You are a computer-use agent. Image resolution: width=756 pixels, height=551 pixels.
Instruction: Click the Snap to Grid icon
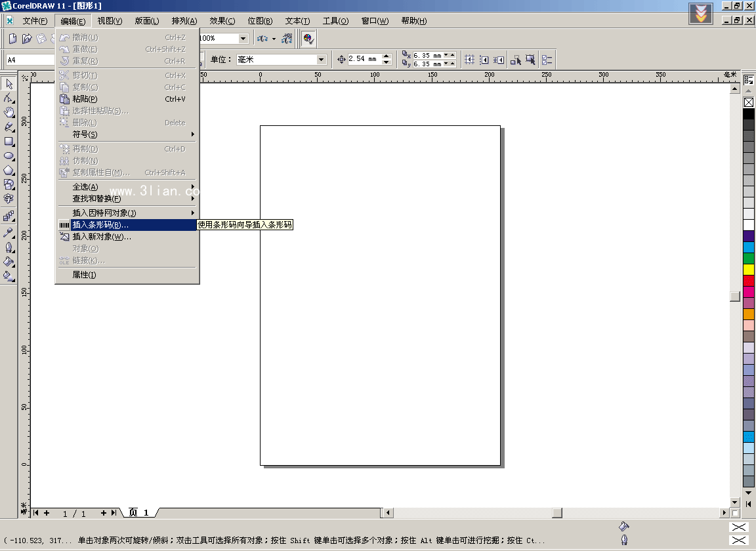pos(469,60)
